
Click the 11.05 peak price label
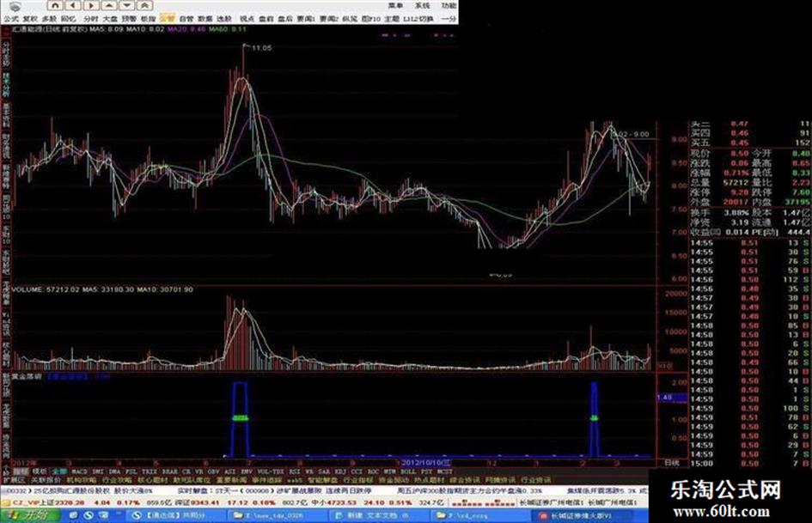click(x=261, y=47)
